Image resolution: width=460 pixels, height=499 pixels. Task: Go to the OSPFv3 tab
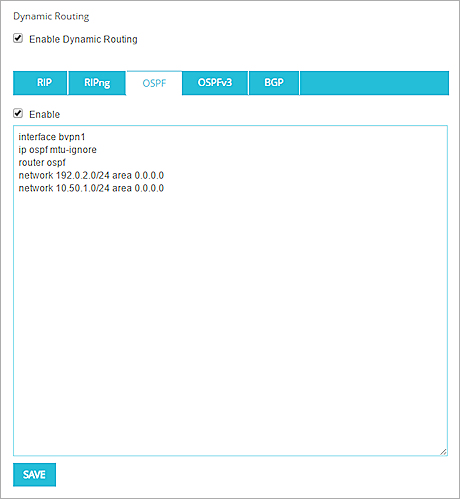click(x=215, y=83)
